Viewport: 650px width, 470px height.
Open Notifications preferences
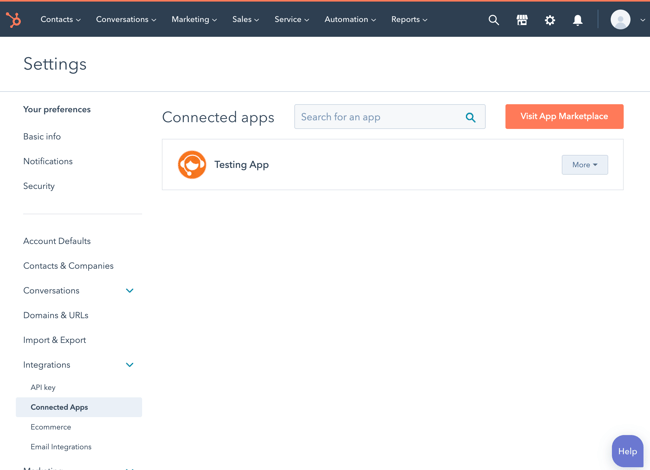pos(48,161)
